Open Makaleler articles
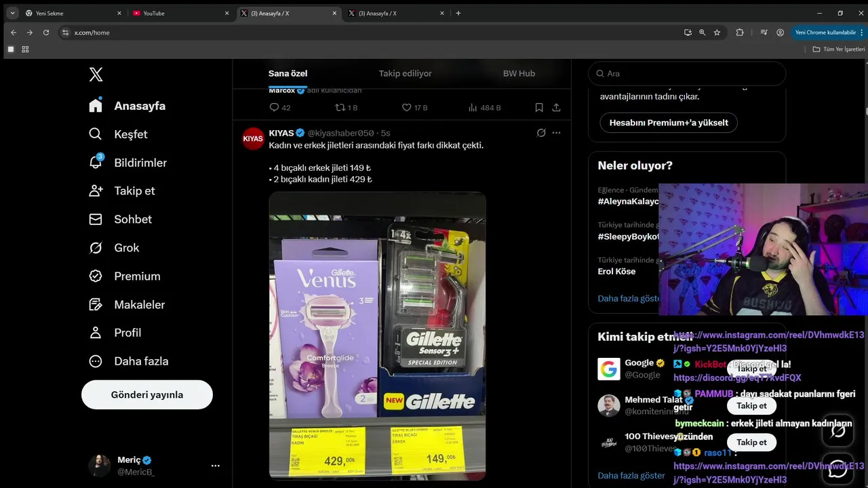The image size is (868, 488). pyautogui.click(x=127, y=304)
